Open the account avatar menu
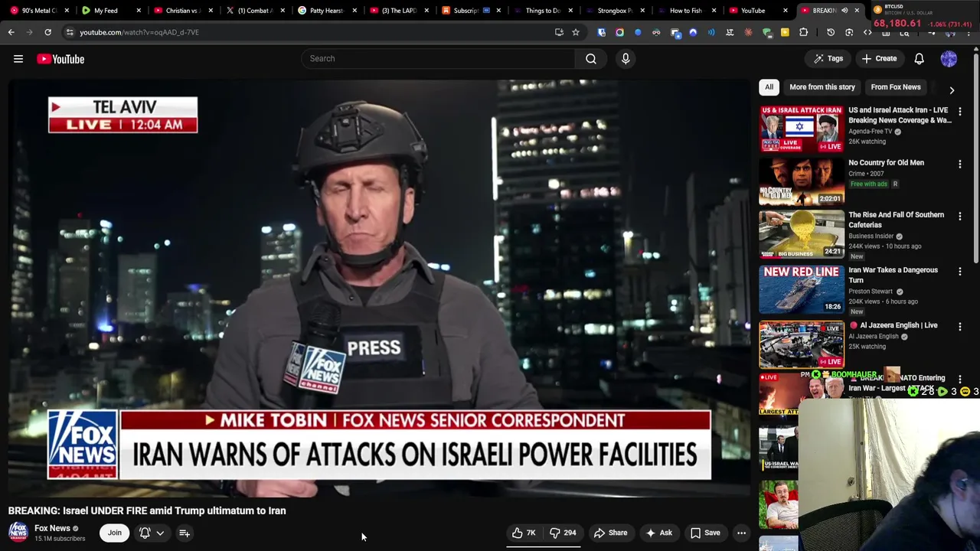980x551 pixels. (x=949, y=58)
